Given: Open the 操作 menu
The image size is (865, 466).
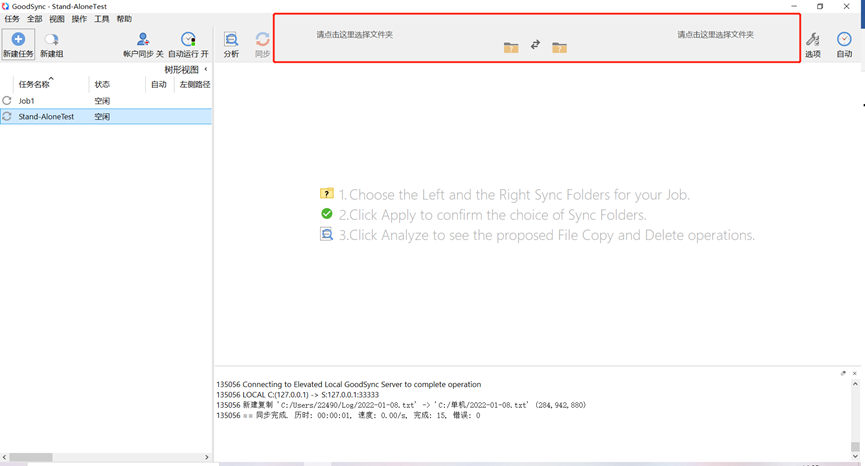Looking at the screenshot, I should [79, 19].
